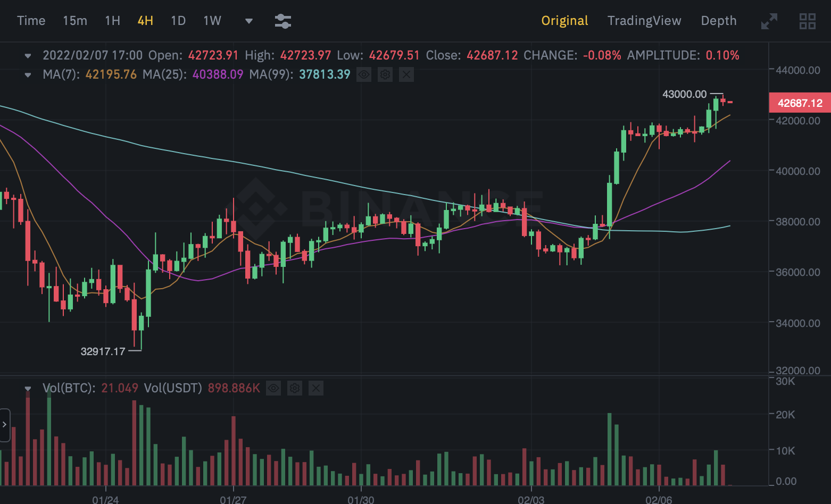This screenshot has width=831, height=504.
Task: Select the 1W interval
Action: point(212,21)
